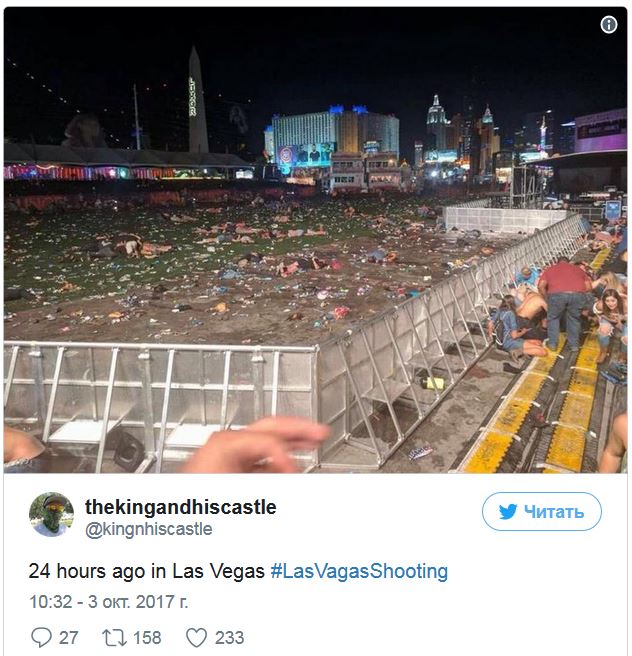Click the info icon on the photo
Screen dimensions: 632x656
pos(609,25)
